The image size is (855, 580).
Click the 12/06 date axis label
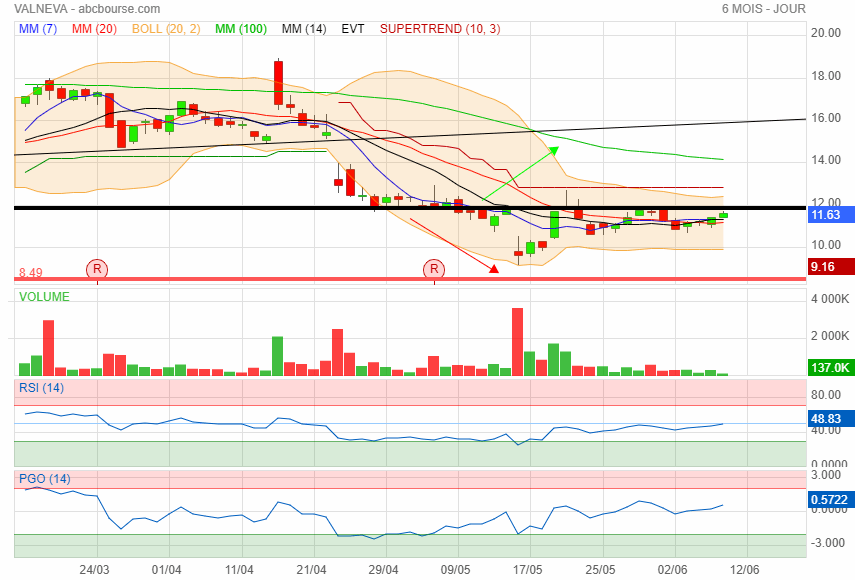(744, 570)
